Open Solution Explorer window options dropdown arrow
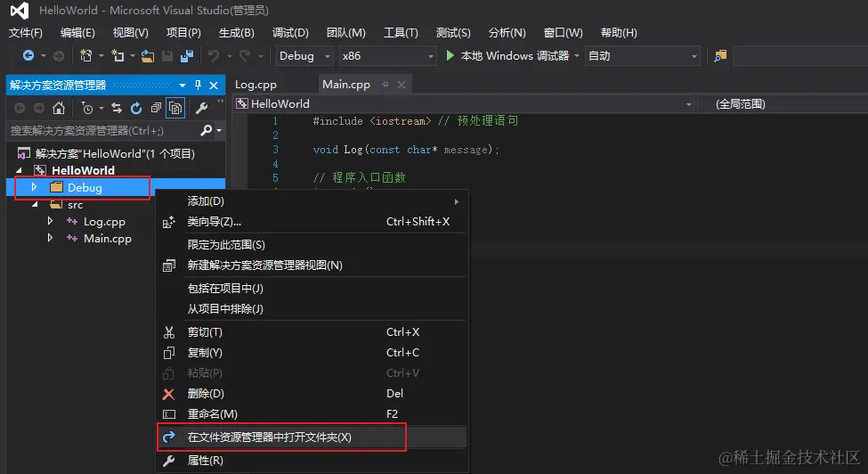This screenshot has height=474, width=868. pyautogui.click(x=183, y=86)
